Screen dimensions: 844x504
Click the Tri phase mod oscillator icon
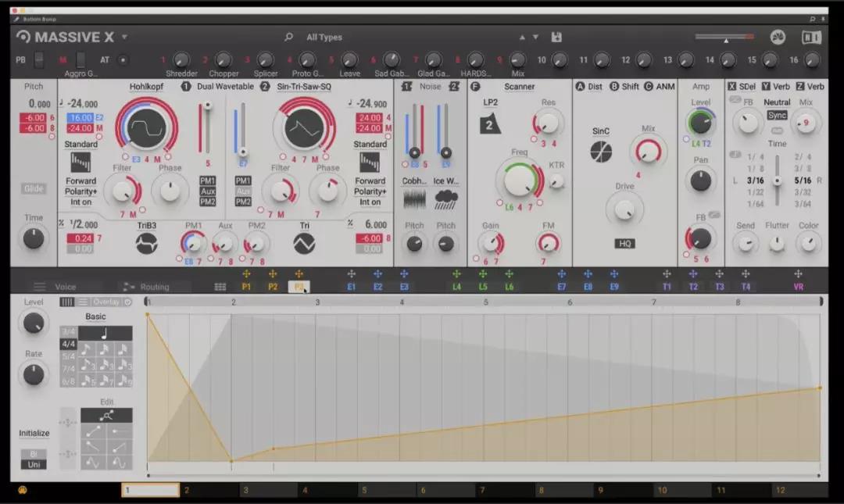click(304, 244)
